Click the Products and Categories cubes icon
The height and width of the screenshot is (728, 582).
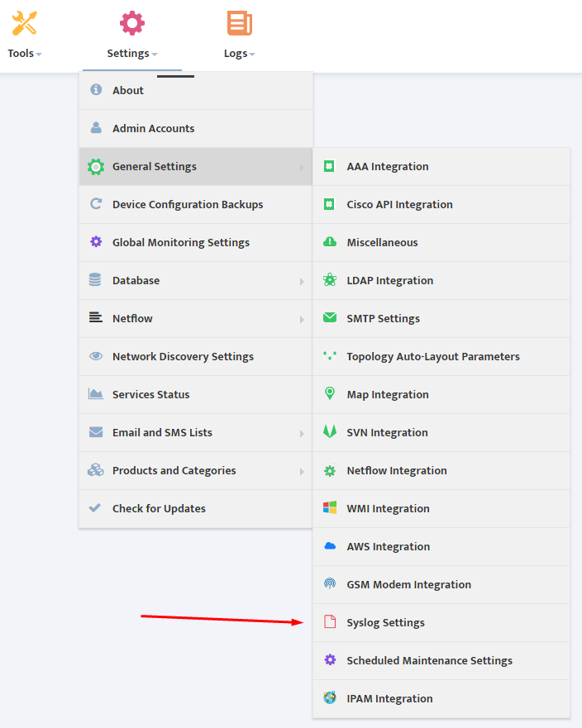(96, 470)
